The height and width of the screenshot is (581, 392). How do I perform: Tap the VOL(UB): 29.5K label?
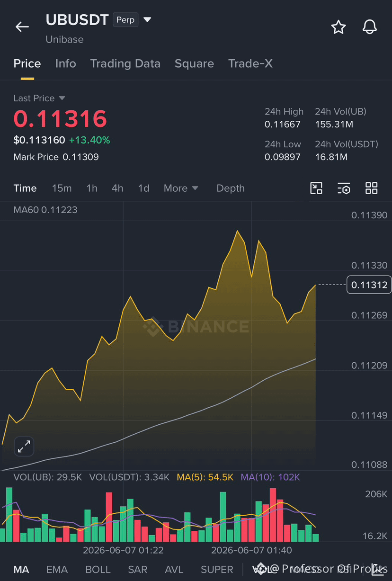(48, 477)
